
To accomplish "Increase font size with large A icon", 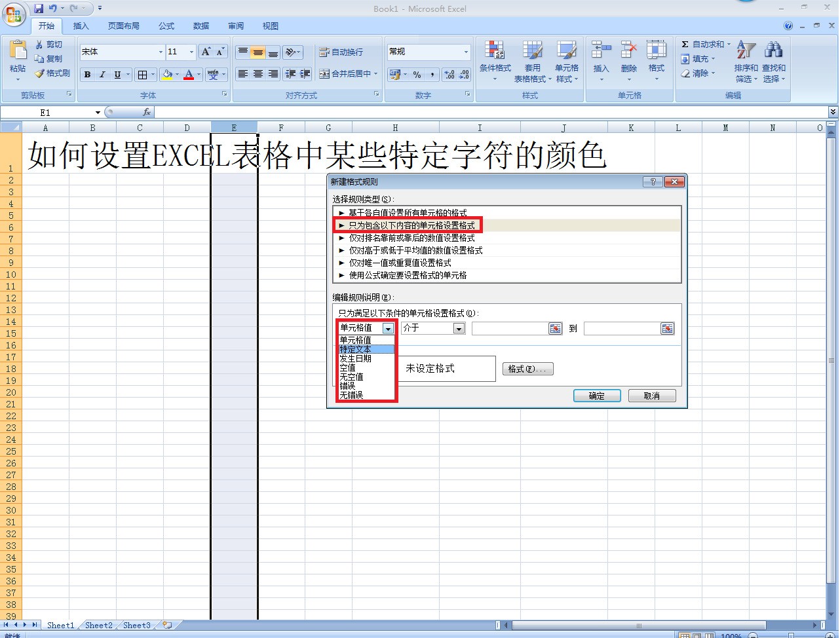I will [206, 52].
